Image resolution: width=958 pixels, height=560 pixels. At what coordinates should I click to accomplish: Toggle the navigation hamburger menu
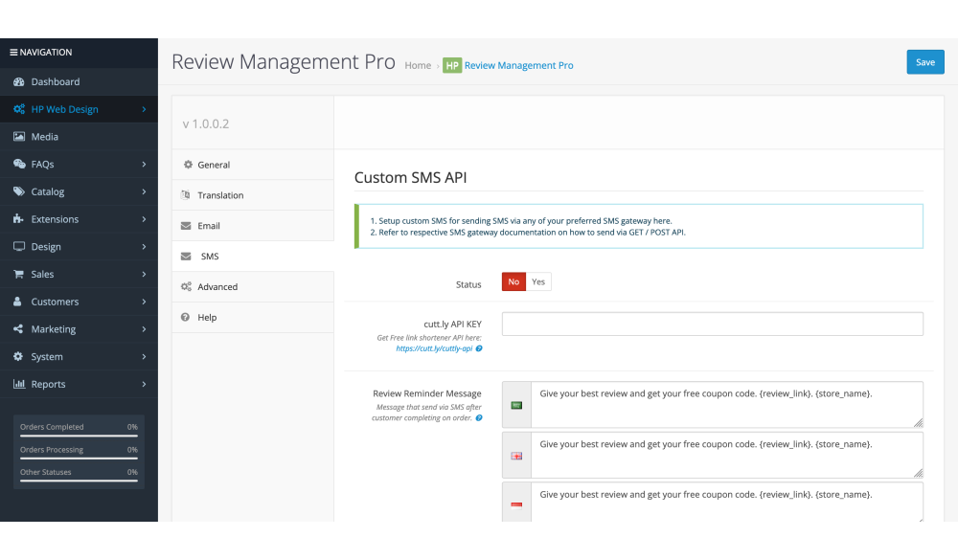(13, 53)
